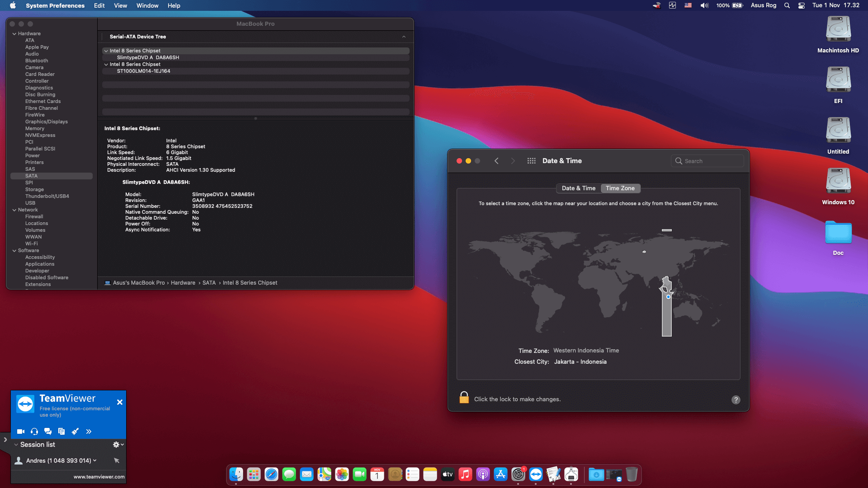Collapse the first Intel 8 Series Chipset row

pos(106,51)
